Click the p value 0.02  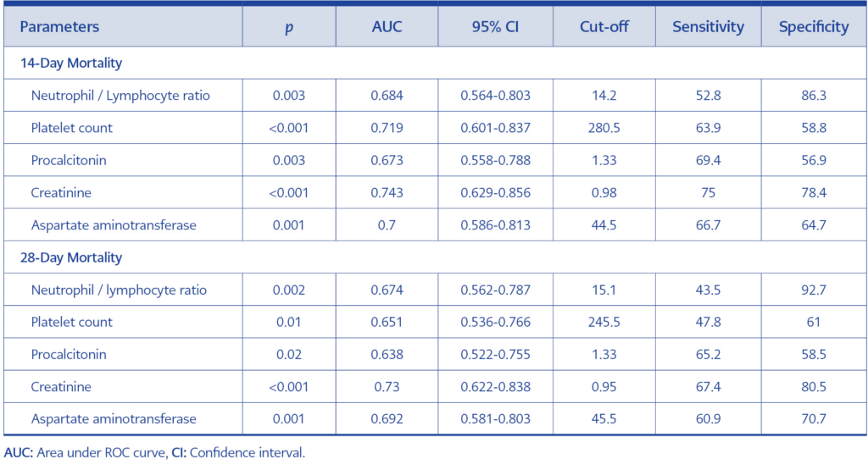288,355
